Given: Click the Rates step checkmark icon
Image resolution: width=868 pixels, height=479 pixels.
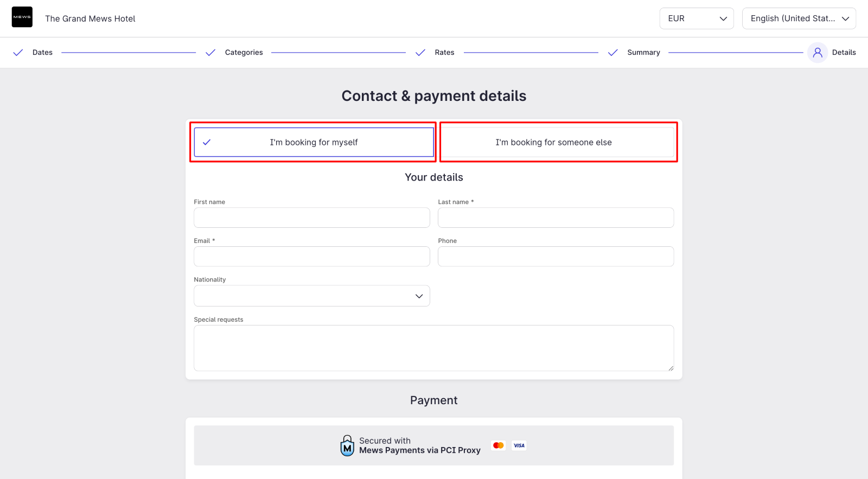Looking at the screenshot, I should [x=420, y=53].
